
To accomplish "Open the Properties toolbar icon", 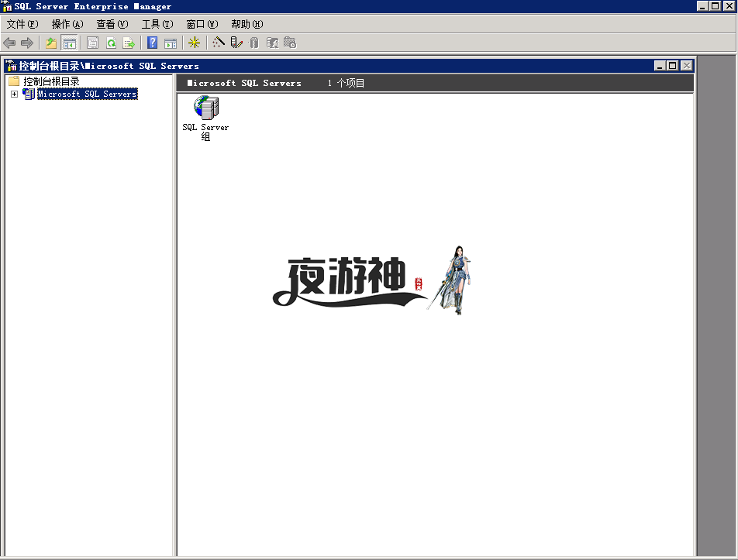I will (93, 43).
